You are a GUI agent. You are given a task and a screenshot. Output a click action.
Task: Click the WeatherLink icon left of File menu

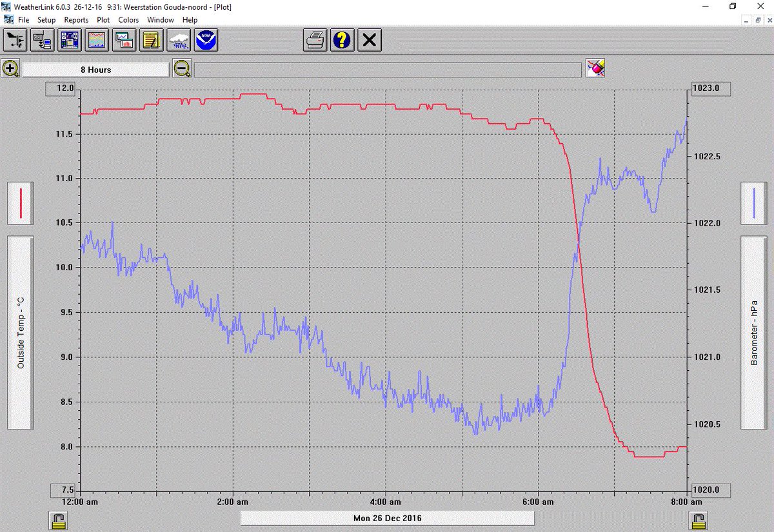click(8, 19)
